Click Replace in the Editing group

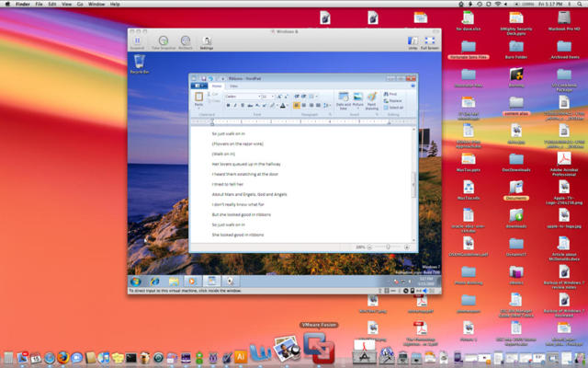393,100
